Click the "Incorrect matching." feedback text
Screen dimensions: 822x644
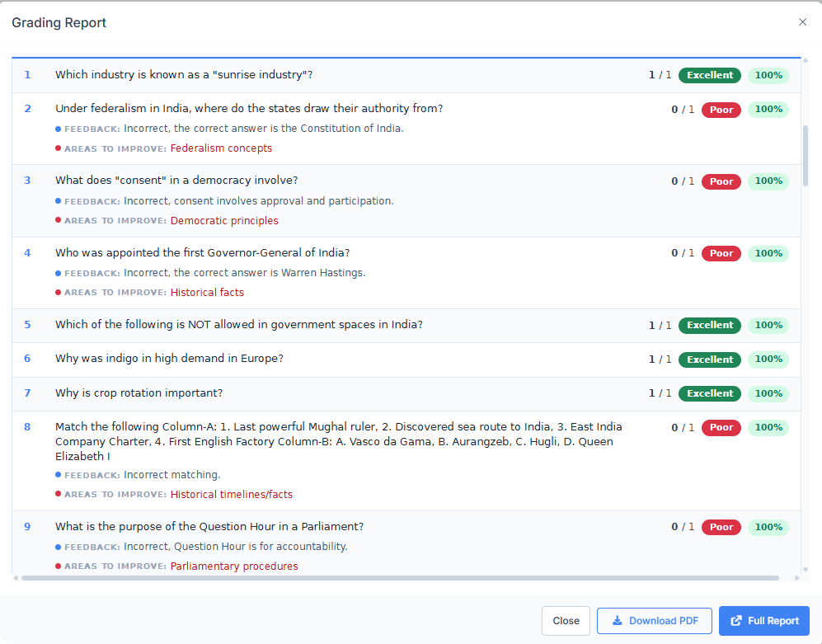(x=172, y=475)
